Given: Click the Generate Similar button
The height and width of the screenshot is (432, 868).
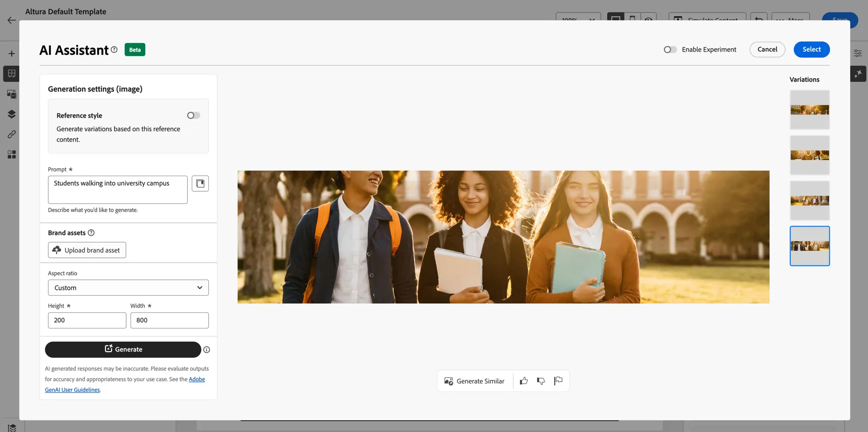Looking at the screenshot, I should (474, 381).
